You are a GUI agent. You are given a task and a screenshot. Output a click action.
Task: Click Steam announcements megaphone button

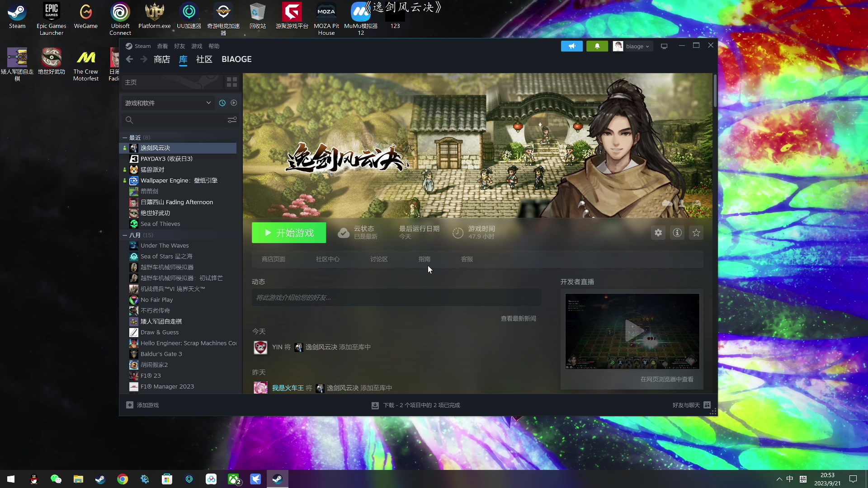[x=572, y=46]
